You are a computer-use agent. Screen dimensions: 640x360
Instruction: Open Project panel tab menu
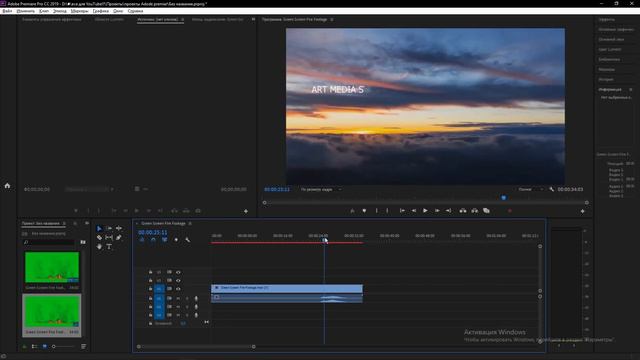click(64, 224)
